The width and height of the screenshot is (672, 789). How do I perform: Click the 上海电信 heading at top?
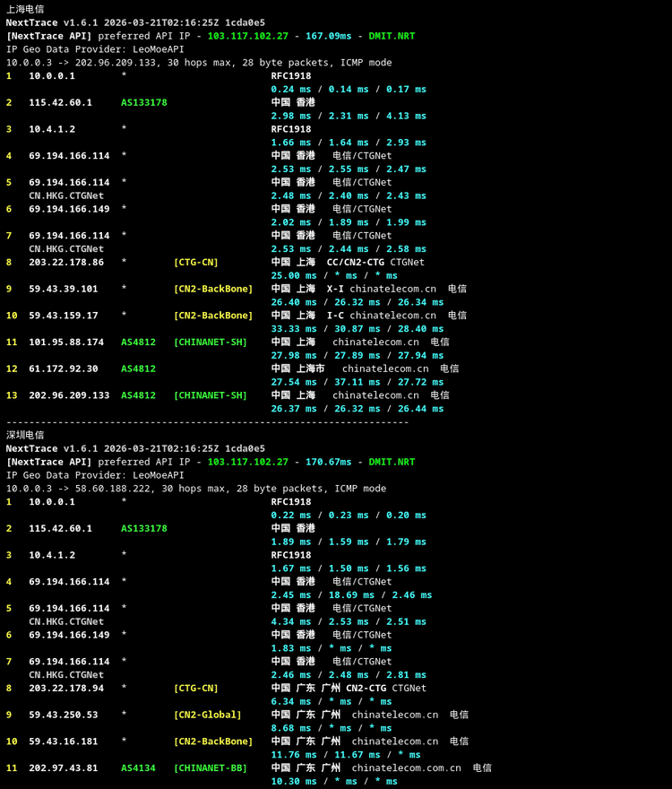coord(25,9)
